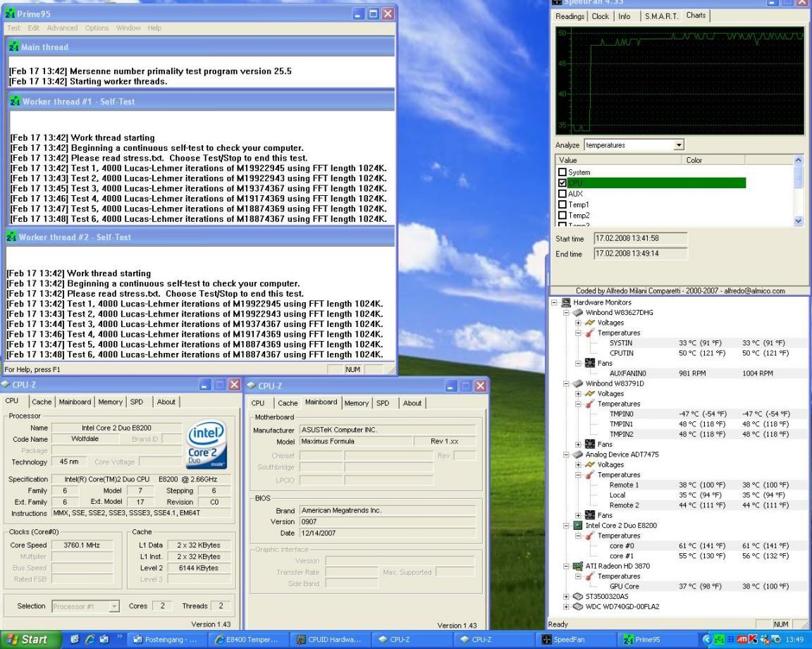812x649 pixels.
Task: Click the WDC WD740GD-00FLA2 drive icon
Action: tap(578, 607)
